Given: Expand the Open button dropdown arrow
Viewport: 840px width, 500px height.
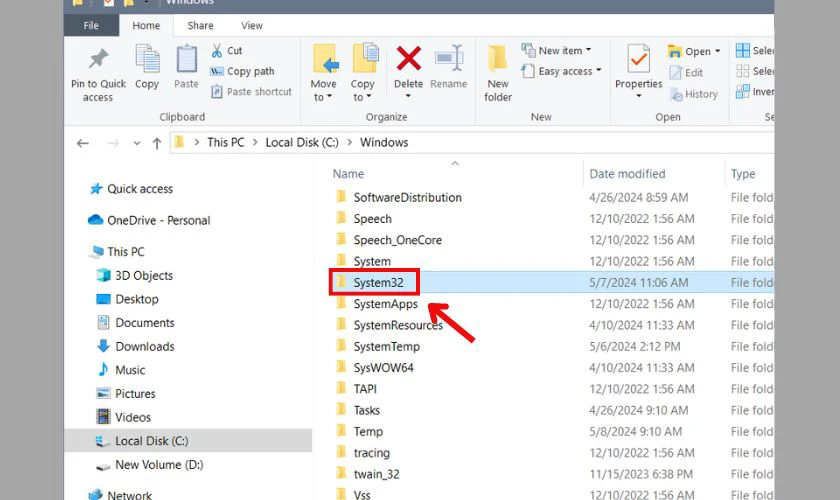Looking at the screenshot, I should point(717,51).
